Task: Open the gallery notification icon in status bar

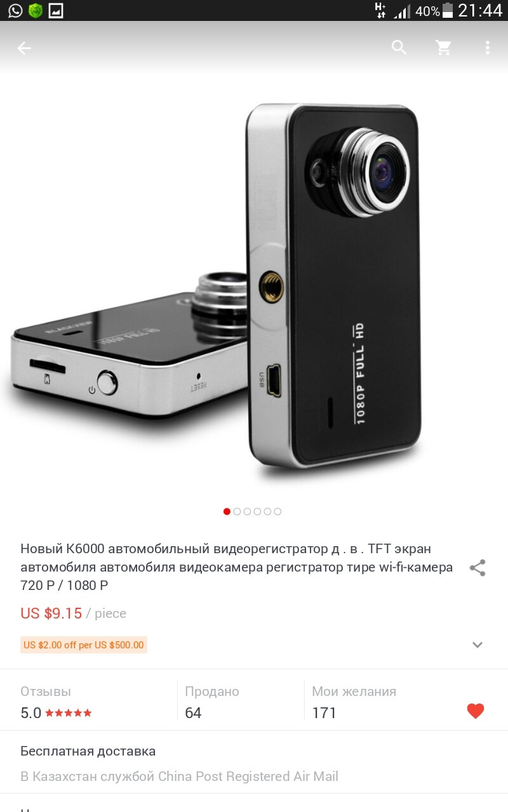Action: 56,11
